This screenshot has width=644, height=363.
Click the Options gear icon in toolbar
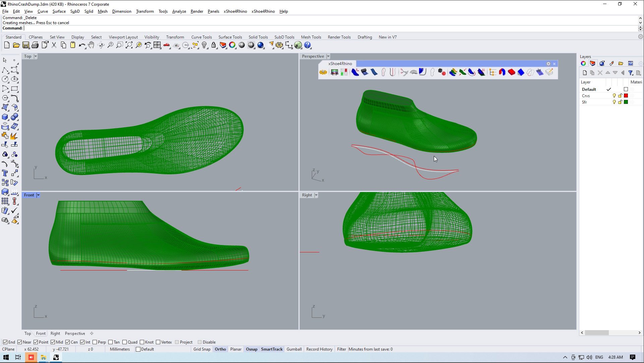pyautogui.click(x=279, y=45)
